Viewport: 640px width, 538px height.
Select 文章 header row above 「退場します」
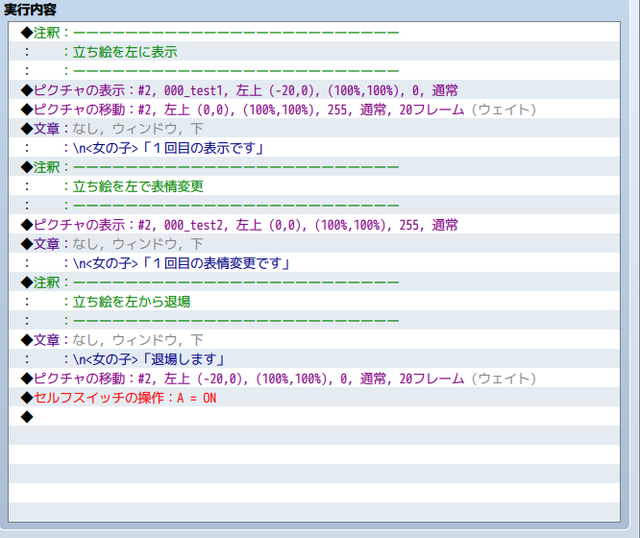[x=314, y=340]
